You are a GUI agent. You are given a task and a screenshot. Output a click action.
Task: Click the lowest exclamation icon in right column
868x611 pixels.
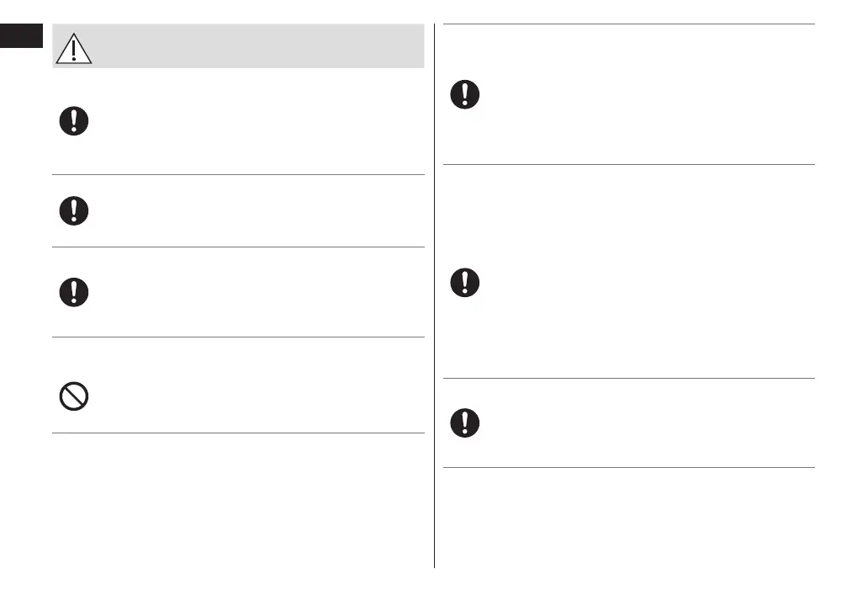pos(464,422)
